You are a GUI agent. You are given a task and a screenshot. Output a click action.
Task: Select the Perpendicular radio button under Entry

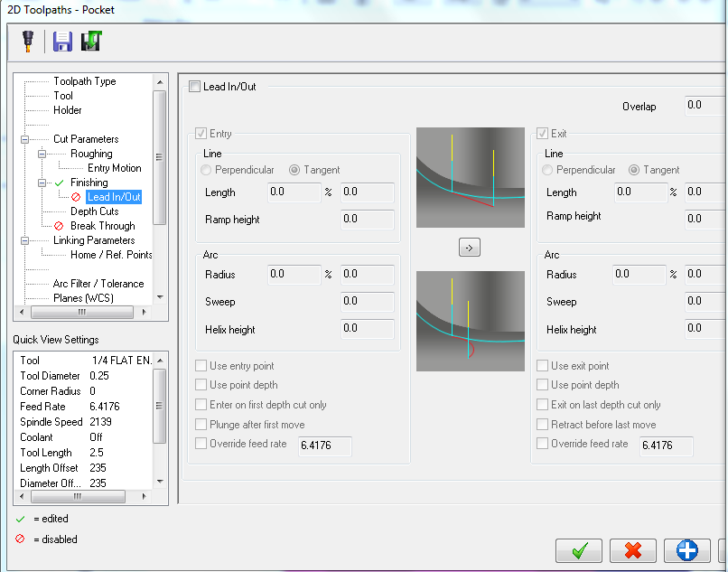pos(207,170)
